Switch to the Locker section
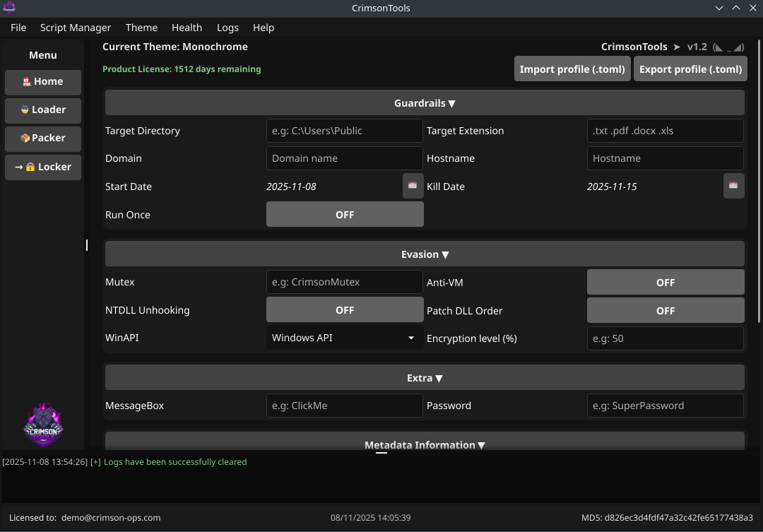The width and height of the screenshot is (763, 532). (42, 167)
